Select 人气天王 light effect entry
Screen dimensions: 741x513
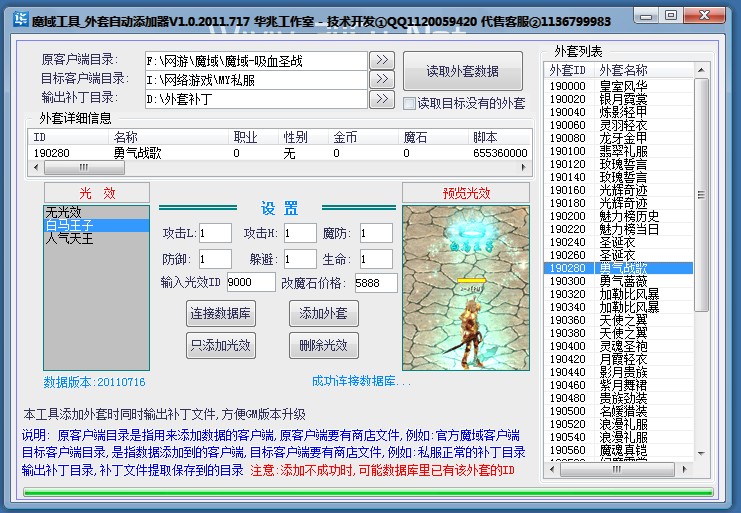tap(68, 239)
